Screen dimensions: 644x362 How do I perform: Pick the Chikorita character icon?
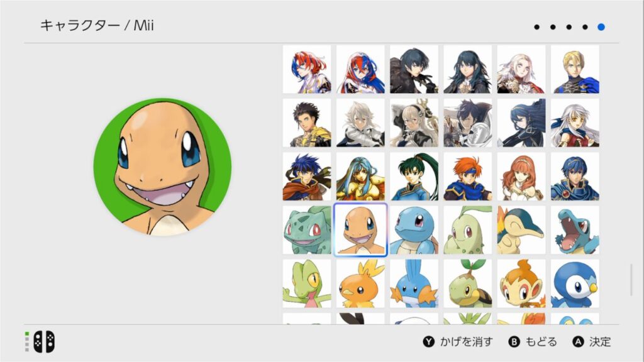coord(468,230)
